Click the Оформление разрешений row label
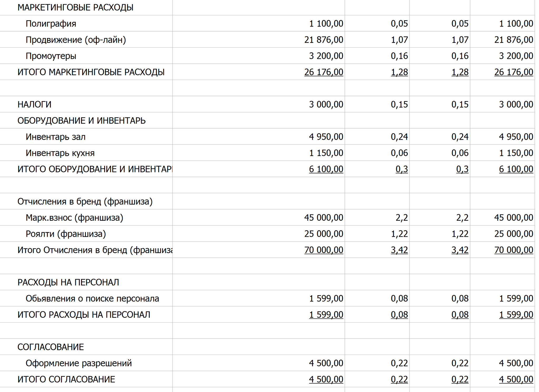Image resolution: width=539 pixels, height=392 pixels. [x=78, y=363]
